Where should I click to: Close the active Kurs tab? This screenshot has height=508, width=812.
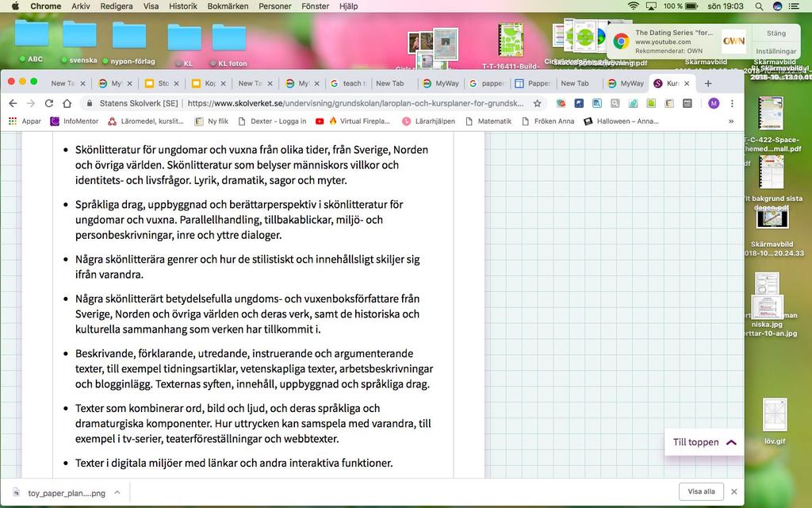coord(687,83)
